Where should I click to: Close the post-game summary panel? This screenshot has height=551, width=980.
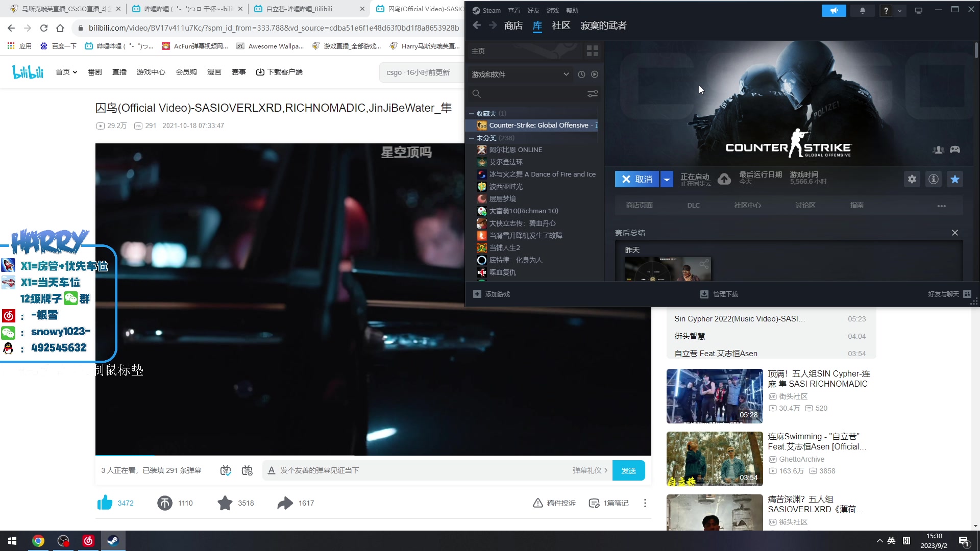tap(955, 233)
